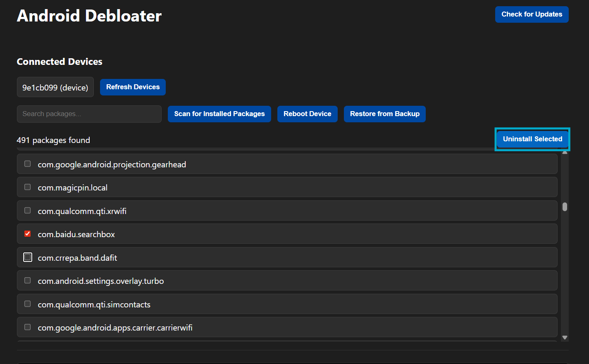
Task: Click com.qualcomm.qti.xrwifi package text
Action: pyautogui.click(x=82, y=211)
